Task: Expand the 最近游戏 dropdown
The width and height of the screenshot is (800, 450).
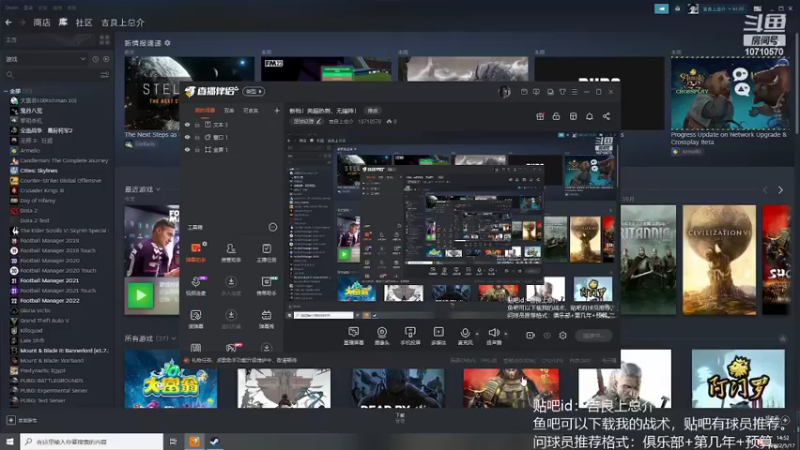Action: (158, 189)
